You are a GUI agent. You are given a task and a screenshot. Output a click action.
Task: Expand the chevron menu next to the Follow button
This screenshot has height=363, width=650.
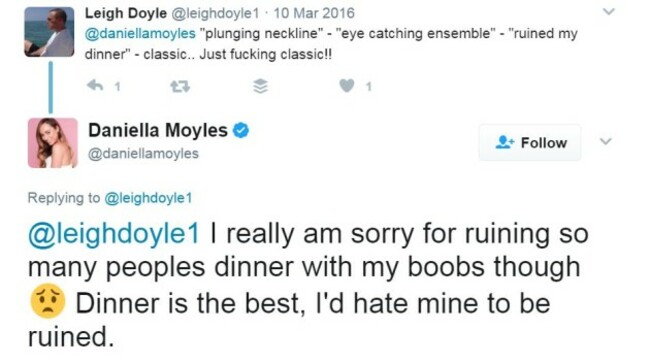point(606,141)
